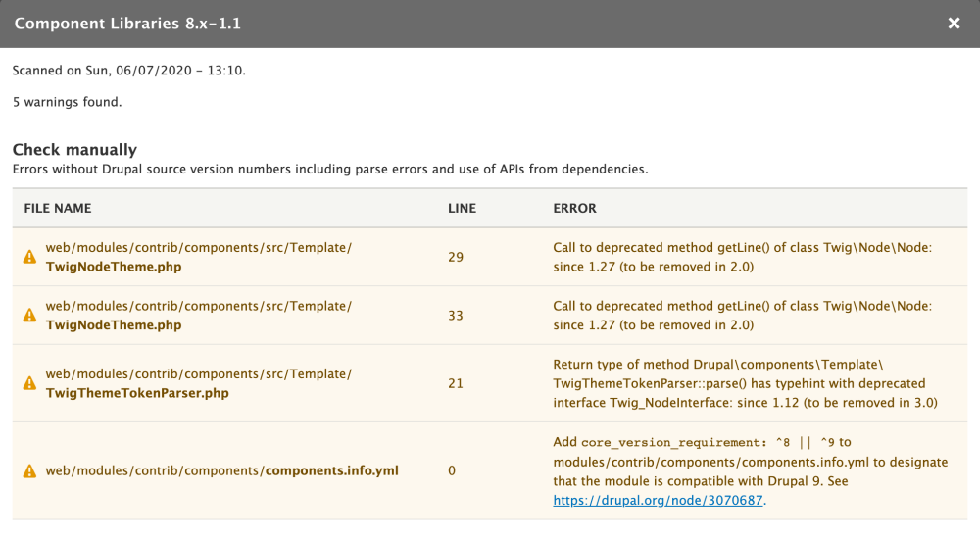This screenshot has height=543, width=980.
Task: Click the dialog title 'Component Libraries 8.x-1.1'
Action: pyautogui.click(x=127, y=24)
